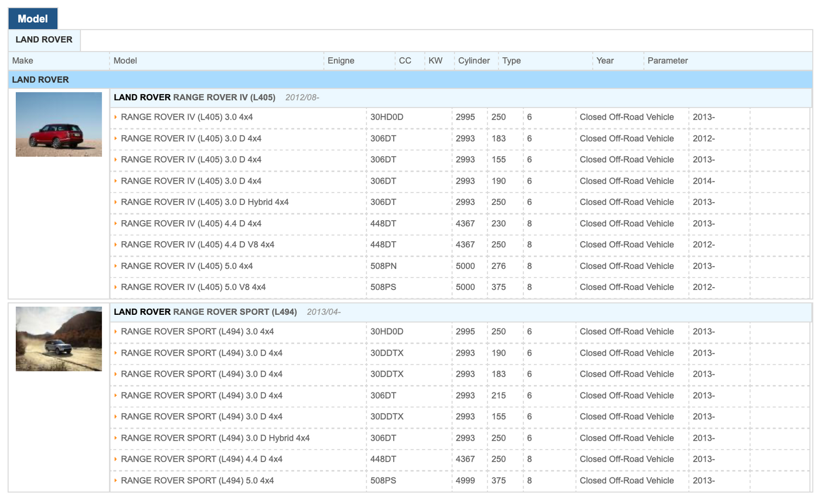This screenshot has height=504, width=819.
Task: Open RANGE ROVER IV (L405) 3.0 D Hybrid 4x4
Action: [205, 202]
